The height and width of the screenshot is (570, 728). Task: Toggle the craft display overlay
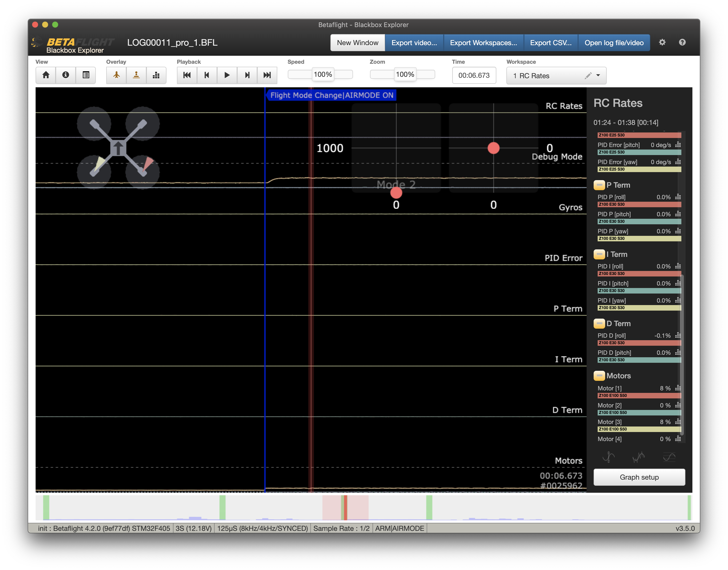pyautogui.click(x=116, y=75)
